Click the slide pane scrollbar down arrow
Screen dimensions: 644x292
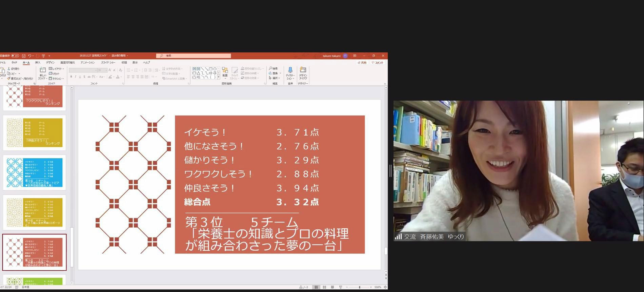tap(72, 283)
